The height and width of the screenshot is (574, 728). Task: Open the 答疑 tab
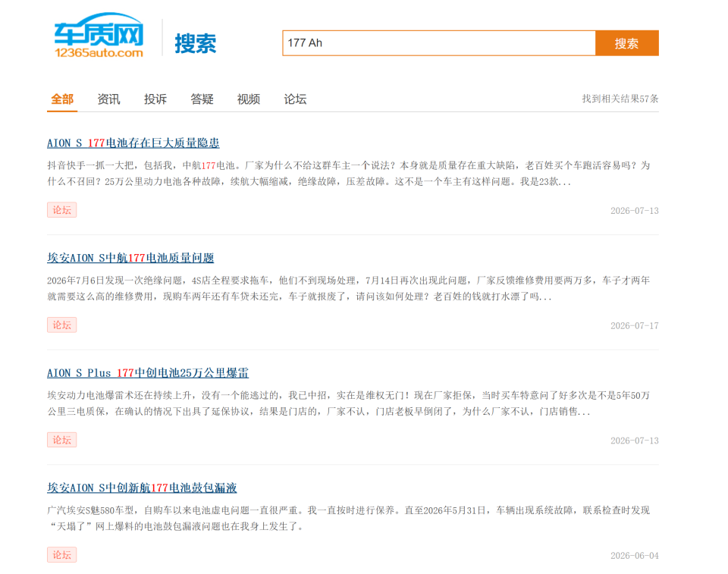[202, 99]
